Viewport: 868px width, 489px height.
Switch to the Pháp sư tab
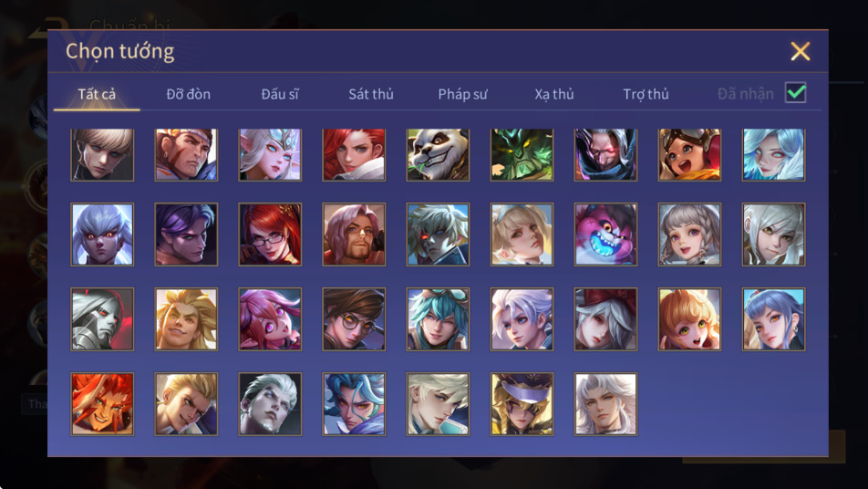coord(463,94)
